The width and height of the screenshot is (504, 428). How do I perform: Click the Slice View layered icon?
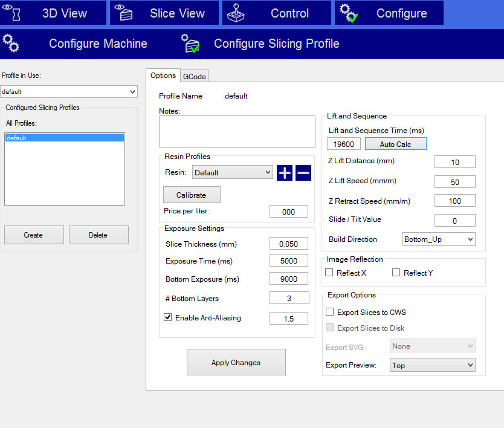click(124, 13)
